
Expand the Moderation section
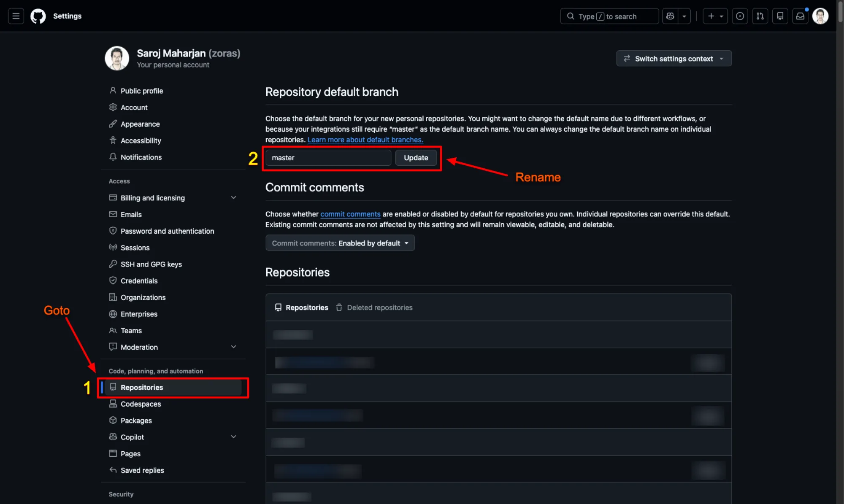point(233,347)
